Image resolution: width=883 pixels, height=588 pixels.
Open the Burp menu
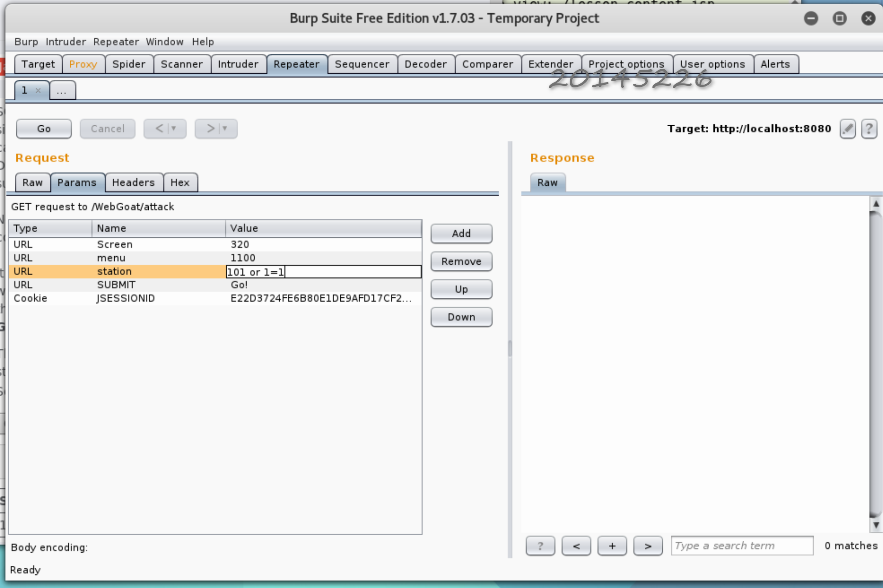click(x=26, y=41)
